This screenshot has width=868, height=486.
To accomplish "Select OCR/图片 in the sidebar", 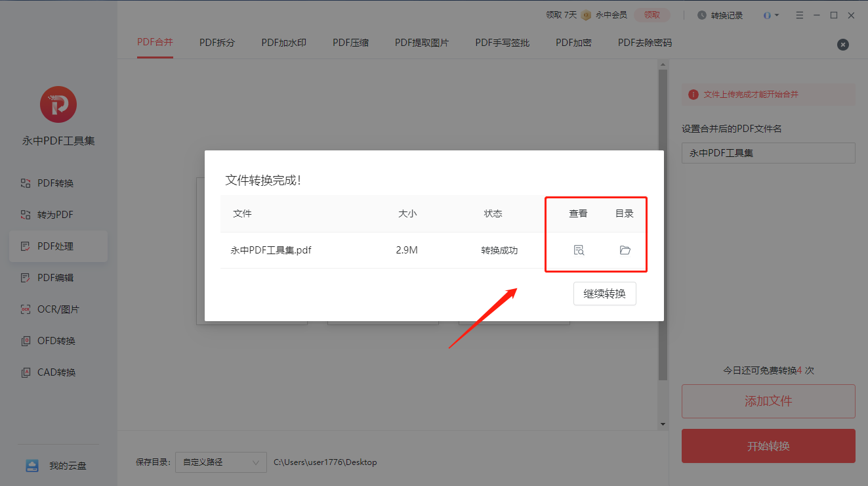I will pos(58,309).
